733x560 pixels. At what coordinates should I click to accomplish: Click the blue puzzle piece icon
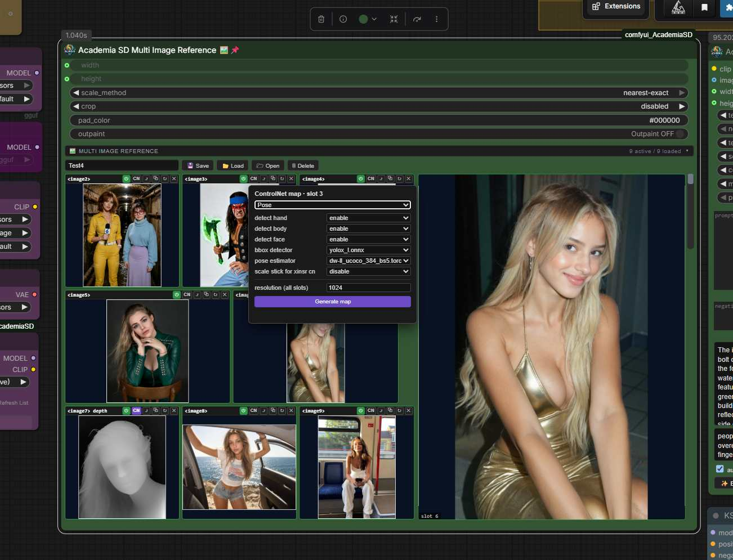(x=728, y=7)
